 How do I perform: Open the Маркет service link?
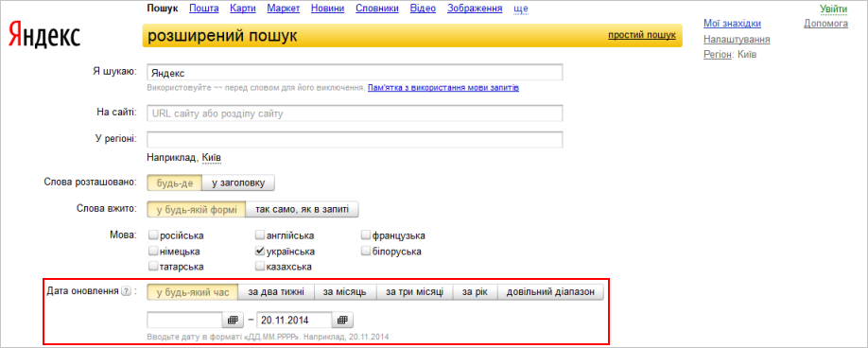[x=284, y=9]
